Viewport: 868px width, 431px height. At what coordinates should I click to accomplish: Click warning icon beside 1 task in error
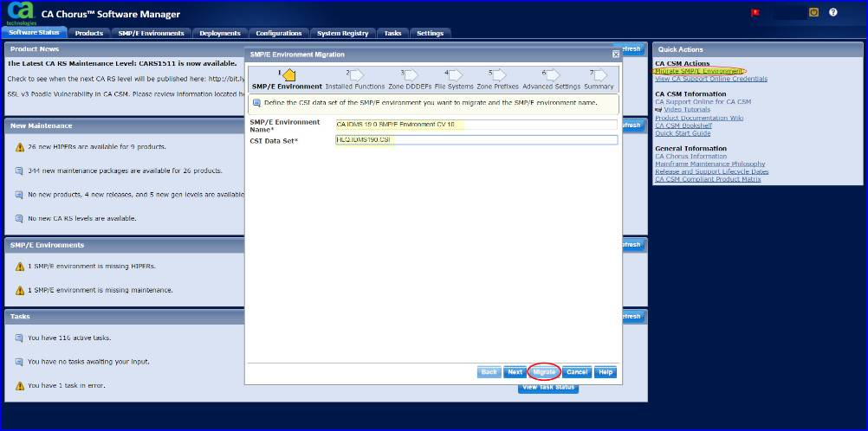click(19, 386)
